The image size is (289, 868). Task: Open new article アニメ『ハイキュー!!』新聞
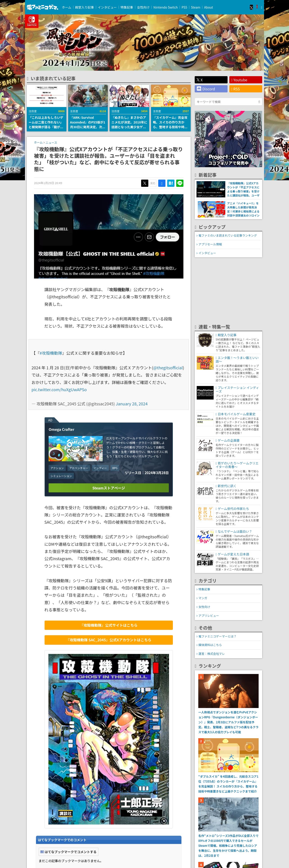[x=228, y=209]
